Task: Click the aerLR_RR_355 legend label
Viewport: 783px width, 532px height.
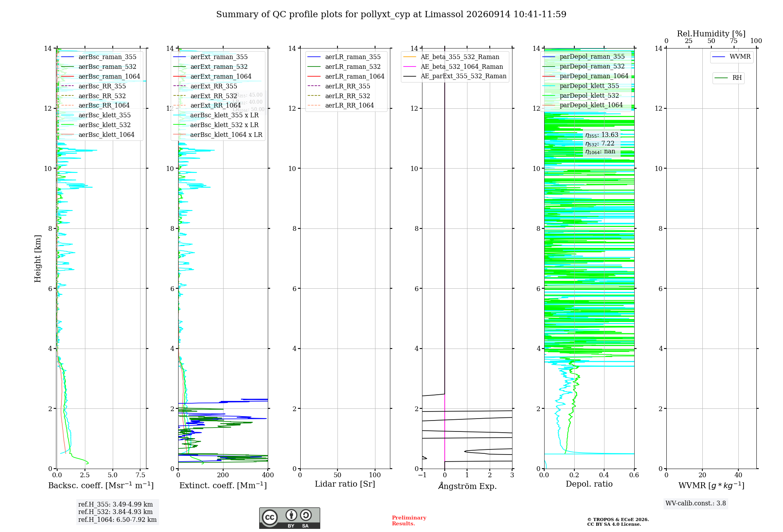Action: click(x=348, y=86)
